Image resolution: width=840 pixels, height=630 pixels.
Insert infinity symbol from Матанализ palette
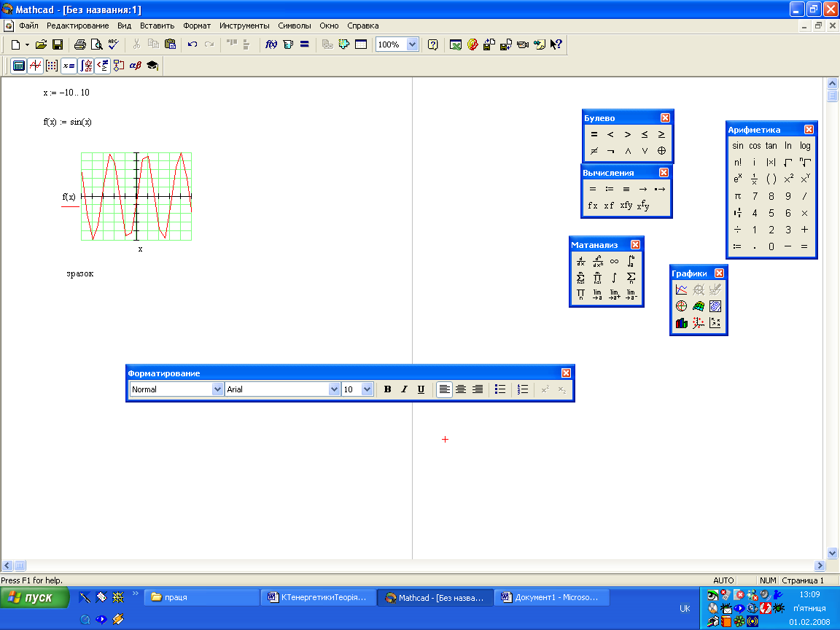(x=615, y=262)
